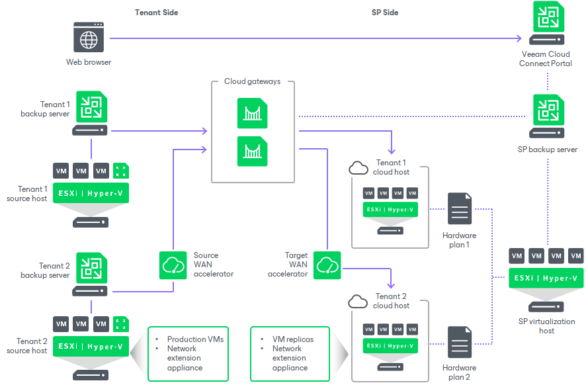
Task: Select the Tenant Side header label
Action: tap(156, 12)
